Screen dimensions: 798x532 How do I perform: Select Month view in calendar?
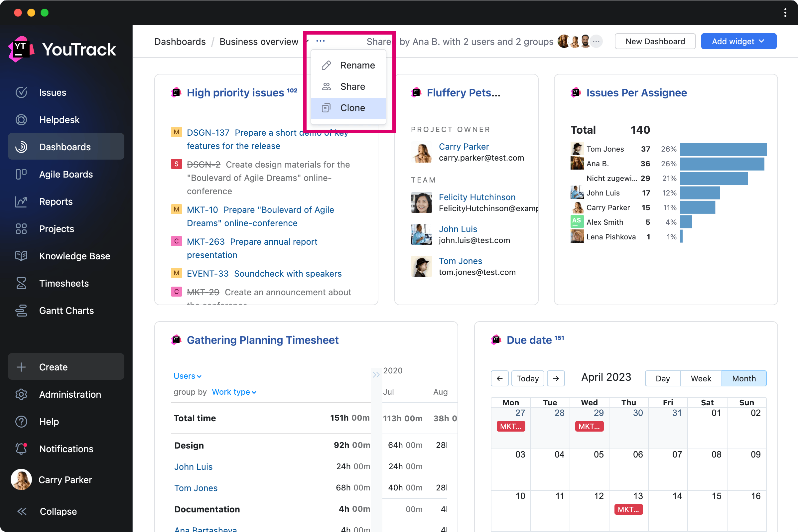pos(743,378)
